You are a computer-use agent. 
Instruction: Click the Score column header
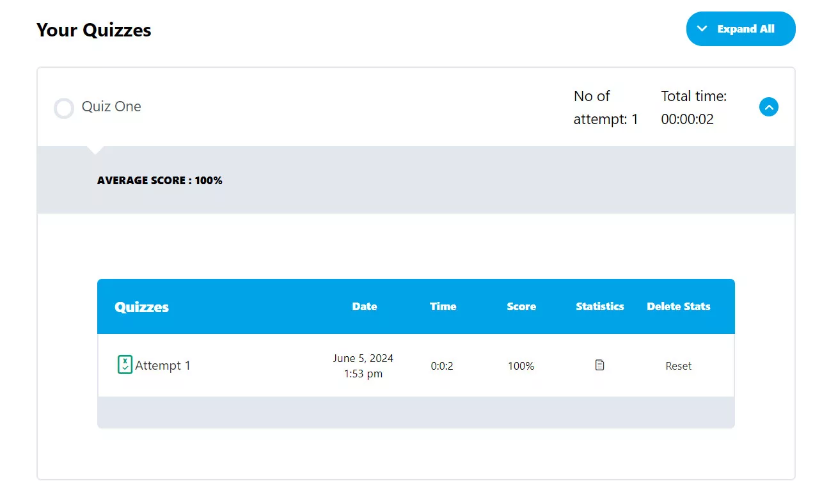[521, 306]
